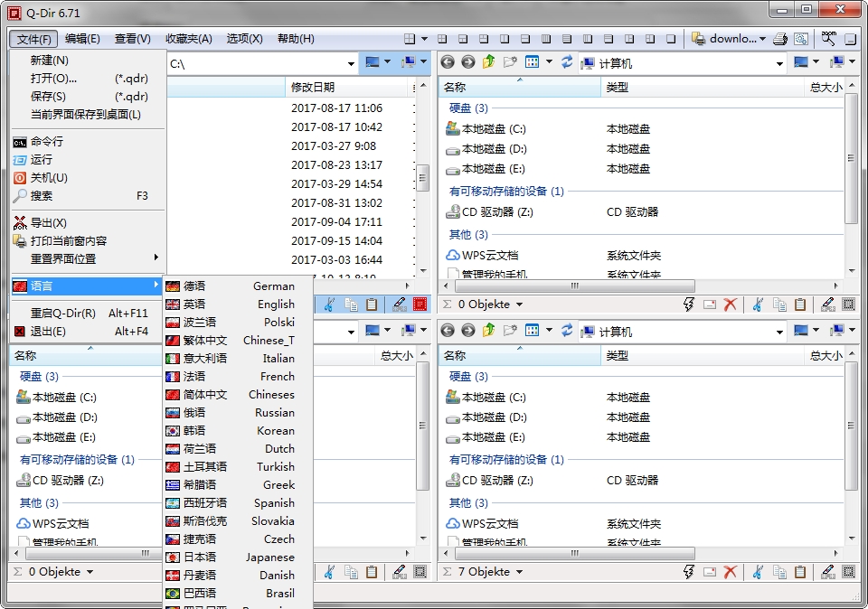Image resolution: width=868 pixels, height=609 pixels.
Task: Click the back arrow in top-right pane
Action: tap(448, 62)
